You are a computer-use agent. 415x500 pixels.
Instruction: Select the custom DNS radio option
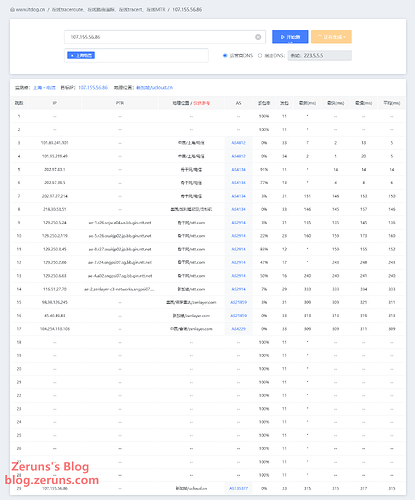coord(260,56)
